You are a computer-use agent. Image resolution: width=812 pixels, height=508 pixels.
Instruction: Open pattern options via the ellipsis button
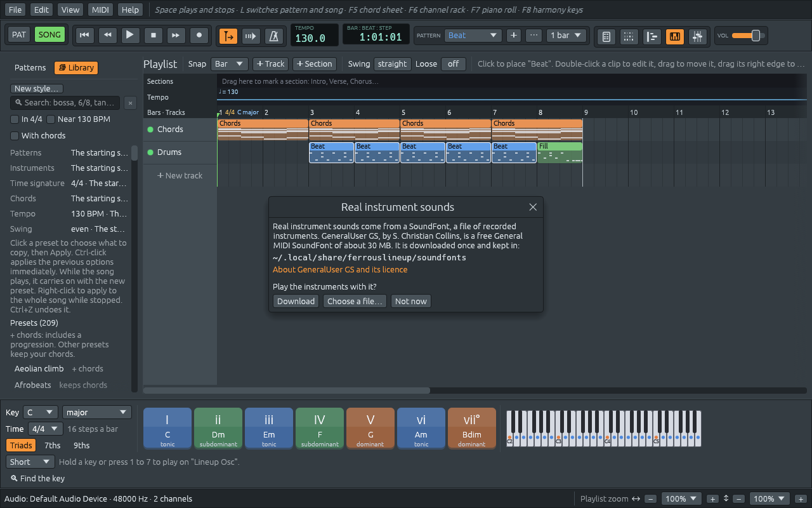pyautogui.click(x=534, y=36)
